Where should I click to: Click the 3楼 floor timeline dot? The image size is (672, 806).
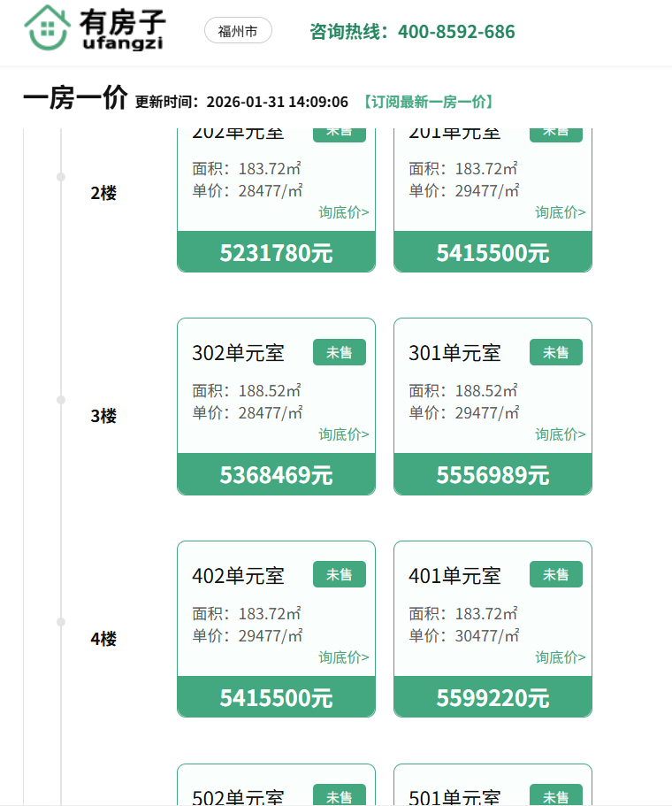pyautogui.click(x=61, y=400)
